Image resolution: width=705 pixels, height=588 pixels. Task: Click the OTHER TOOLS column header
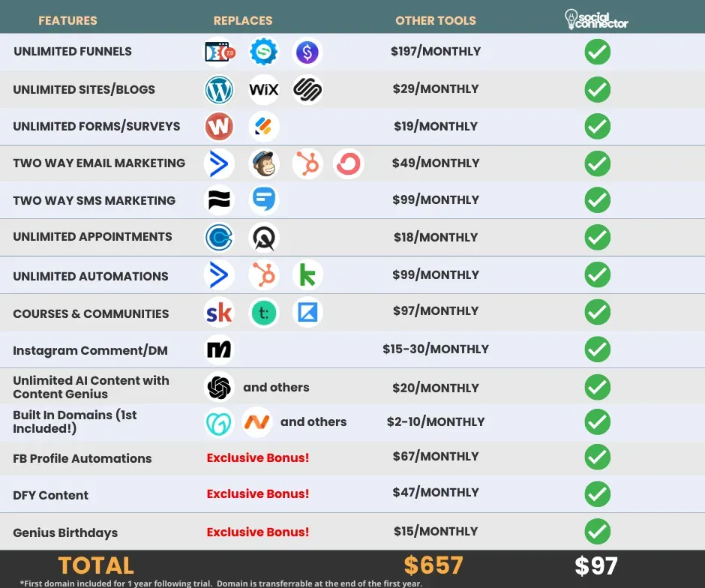[x=436, y=21]
